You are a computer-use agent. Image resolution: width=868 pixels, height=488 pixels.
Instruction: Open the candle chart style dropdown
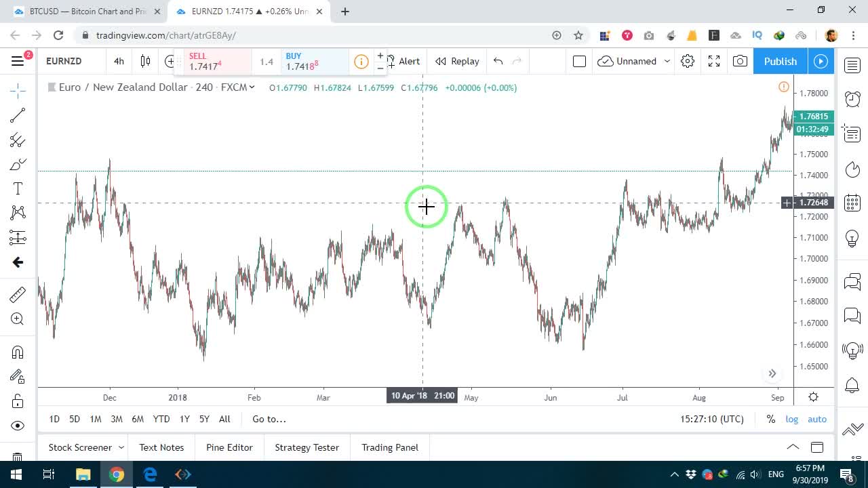click(x=145, y=61)
